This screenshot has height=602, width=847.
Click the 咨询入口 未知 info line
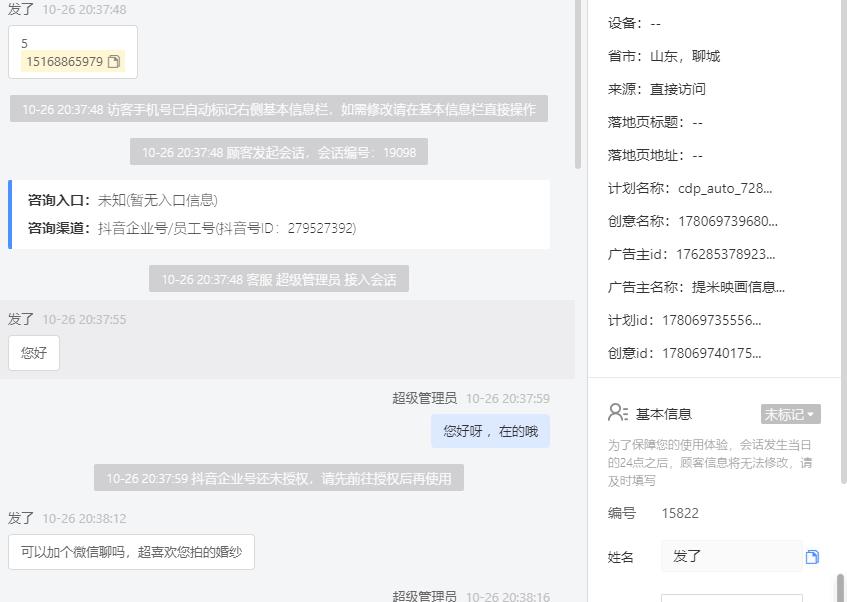point(123,200)
